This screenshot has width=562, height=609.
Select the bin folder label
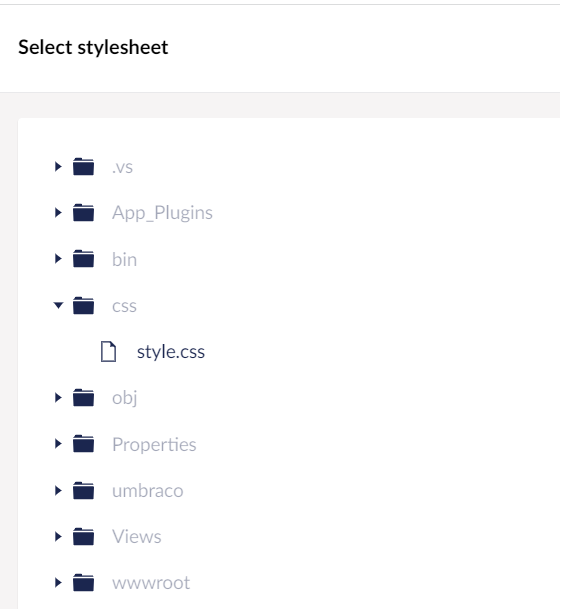[124, 259]
